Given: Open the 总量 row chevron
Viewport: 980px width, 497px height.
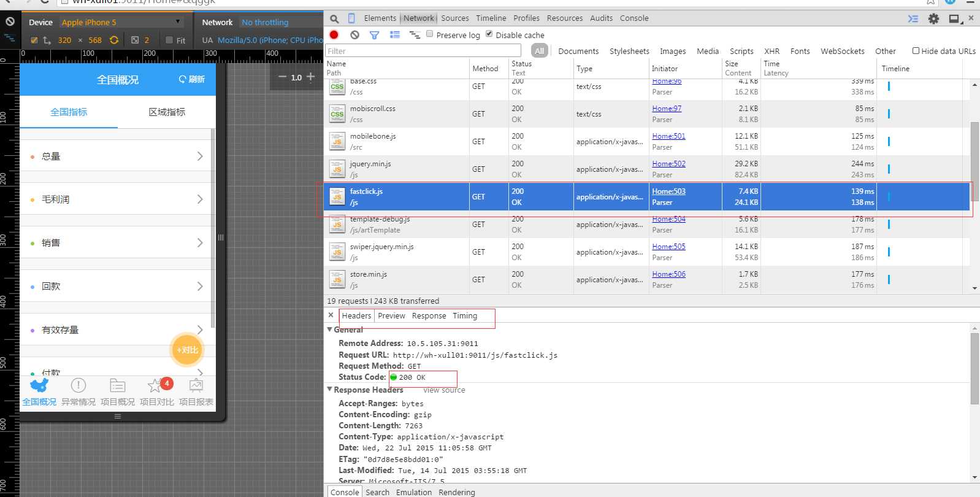Looking at the screenshot, I should pos(200,156).
